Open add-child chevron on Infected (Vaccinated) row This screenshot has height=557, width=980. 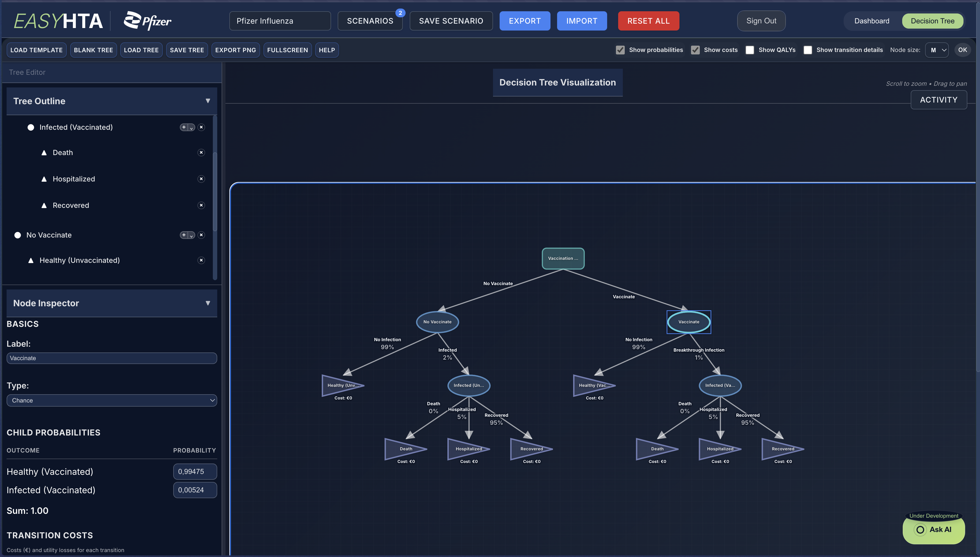point(191,127)
